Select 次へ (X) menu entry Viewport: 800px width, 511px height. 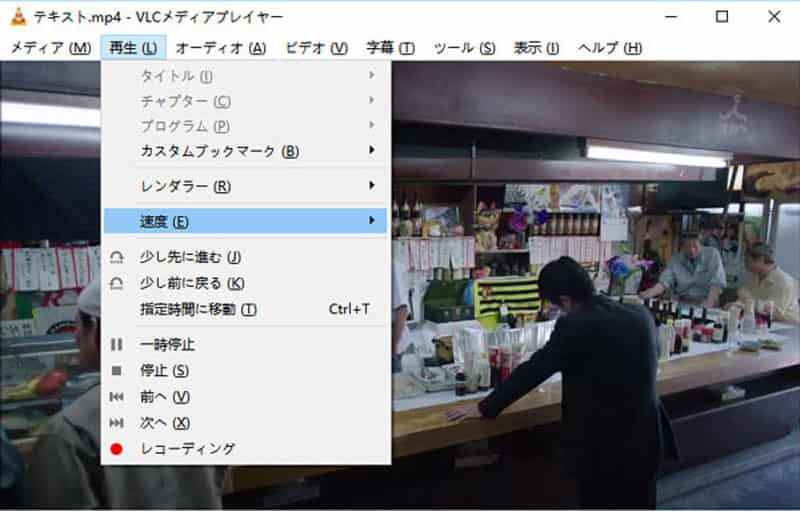(245, 423)
